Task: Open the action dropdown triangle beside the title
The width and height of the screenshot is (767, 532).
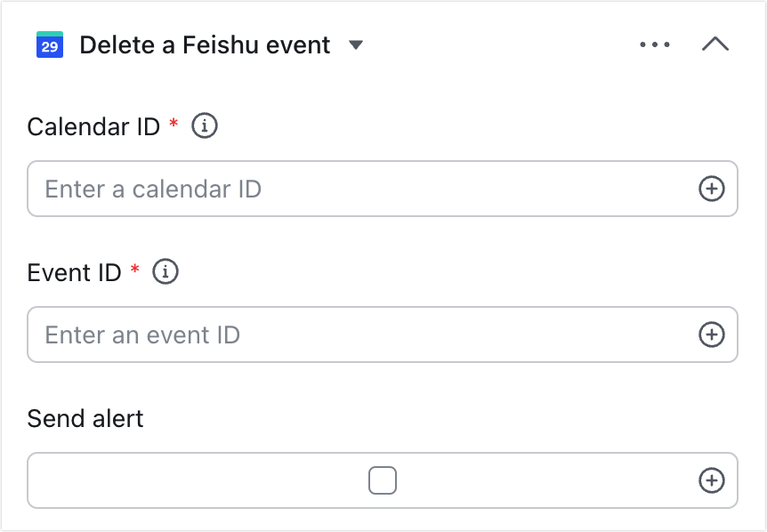Action: [x=356, y=45]
